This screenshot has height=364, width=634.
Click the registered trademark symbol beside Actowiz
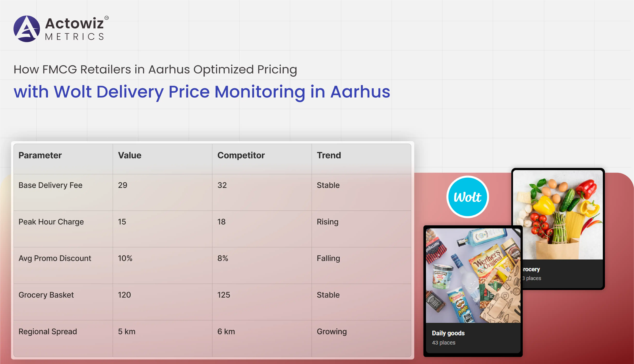click(107, 18)
